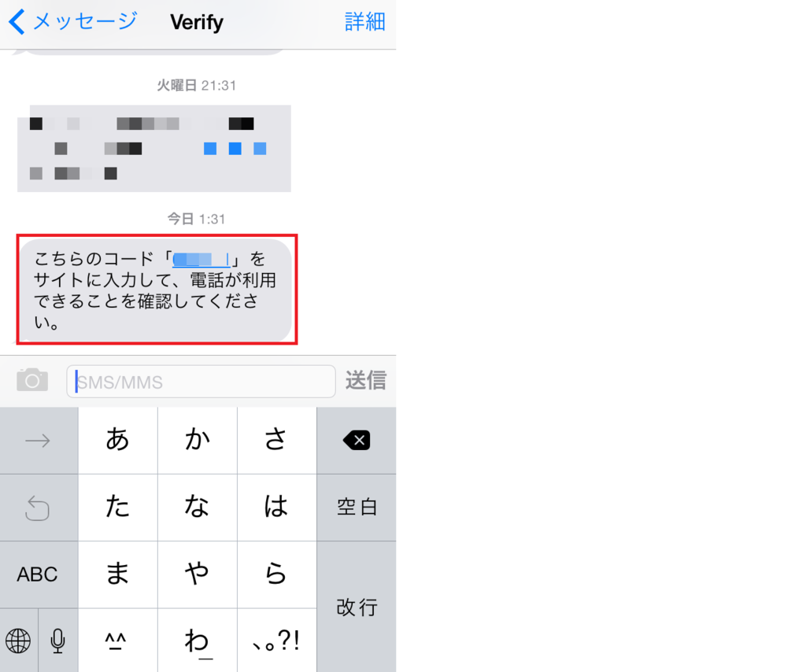
Task: Switch keyboard to ABC mode
Action: click(x=39, y=574)
